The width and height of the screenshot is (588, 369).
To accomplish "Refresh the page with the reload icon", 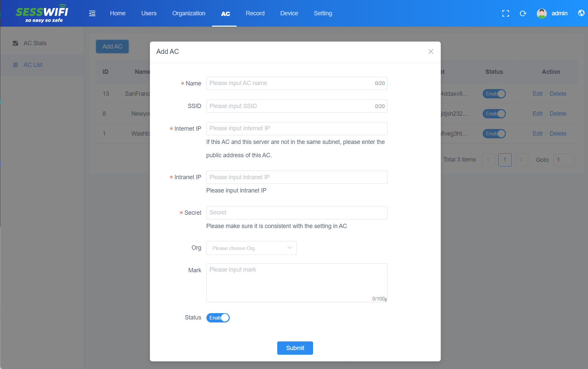I will [523, 13].
